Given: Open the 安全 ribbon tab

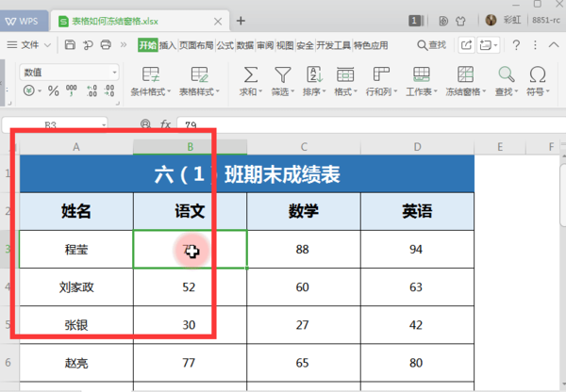Looking at the screenshot, I should click(x=305, y=45).
